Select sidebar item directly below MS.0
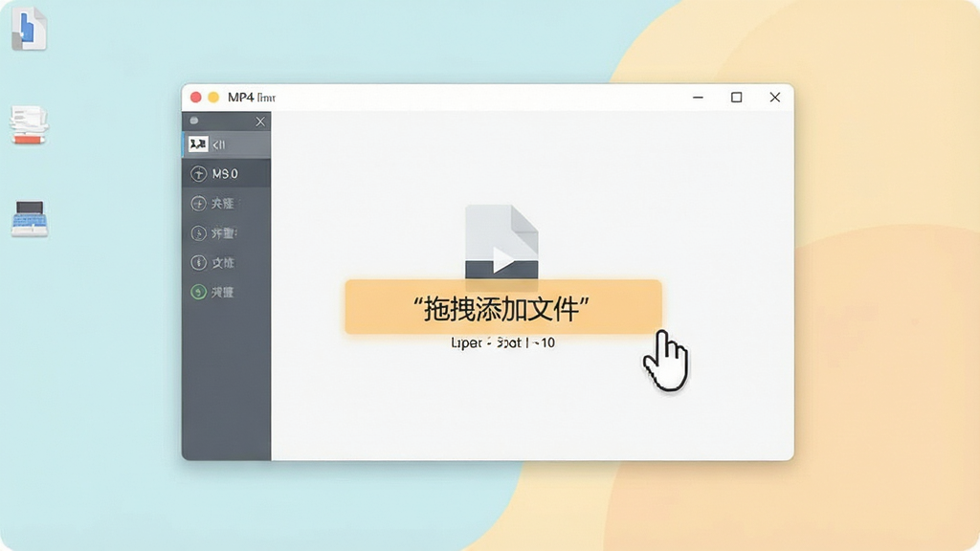 point(226,203)
